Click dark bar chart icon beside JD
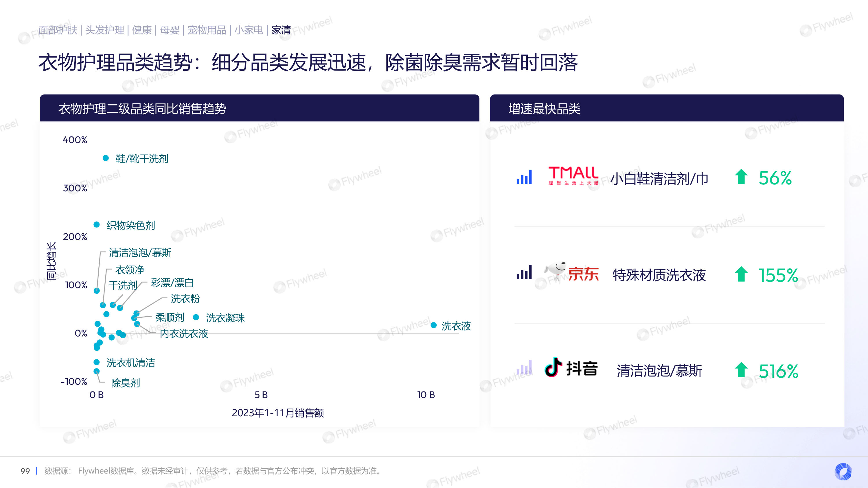868x488 pixels. 524,272
